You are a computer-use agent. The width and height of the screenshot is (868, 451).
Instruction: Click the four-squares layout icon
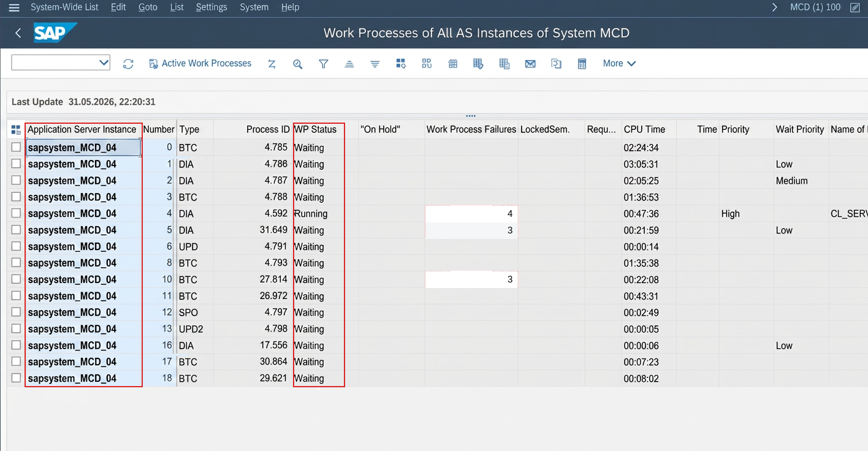pos(427,64)
